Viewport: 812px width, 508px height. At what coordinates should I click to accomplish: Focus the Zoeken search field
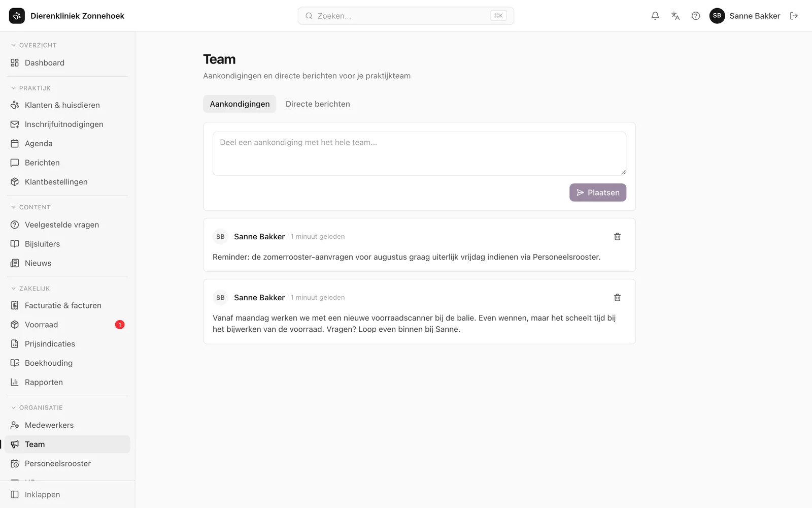point(406,16)
